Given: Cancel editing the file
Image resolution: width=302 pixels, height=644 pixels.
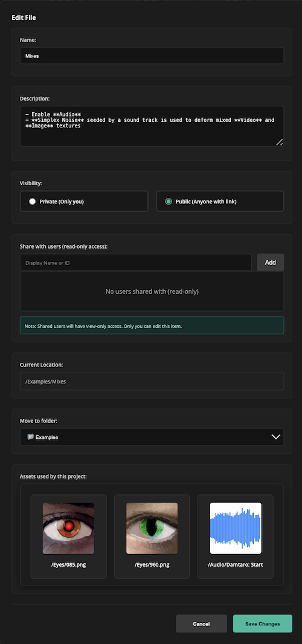Looking at the screenshot, I should click(x=201, y=623).
